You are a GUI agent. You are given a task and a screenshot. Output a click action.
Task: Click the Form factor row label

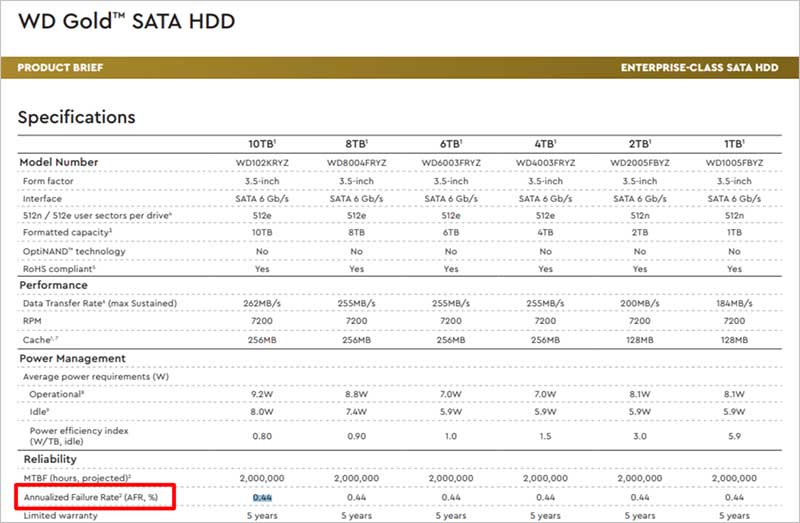(48, 181)
